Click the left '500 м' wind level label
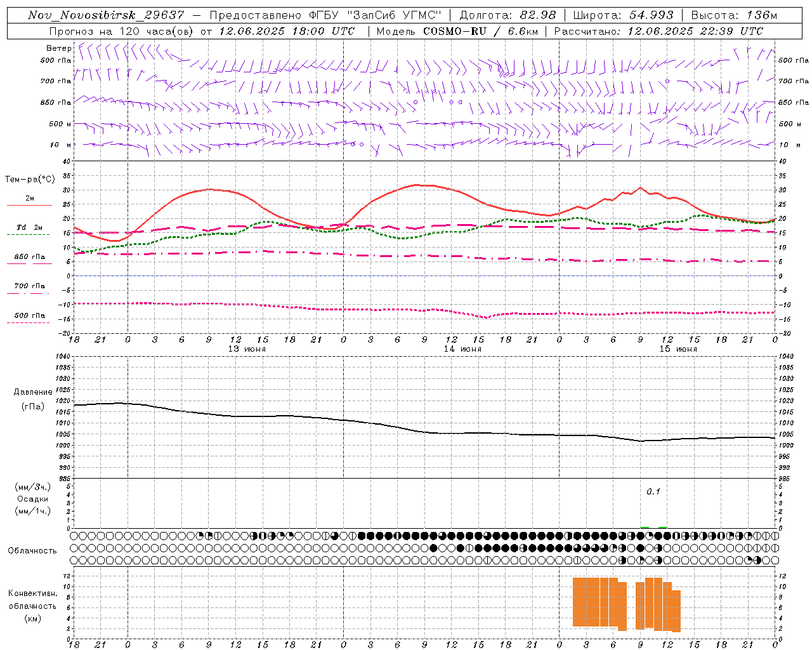 click(61, 124)
